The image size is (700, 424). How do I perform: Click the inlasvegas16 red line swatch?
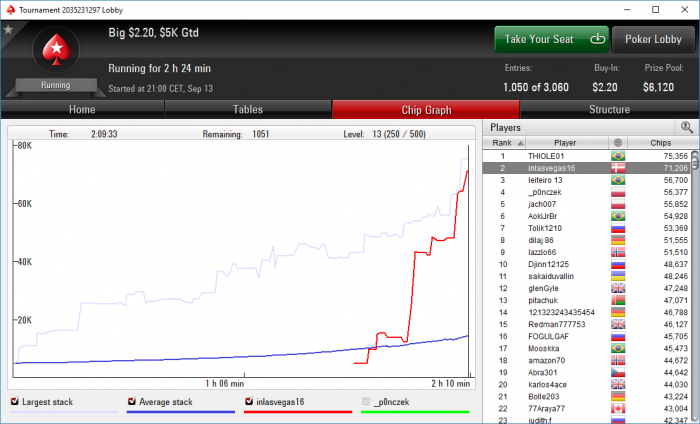coord(298,412)
